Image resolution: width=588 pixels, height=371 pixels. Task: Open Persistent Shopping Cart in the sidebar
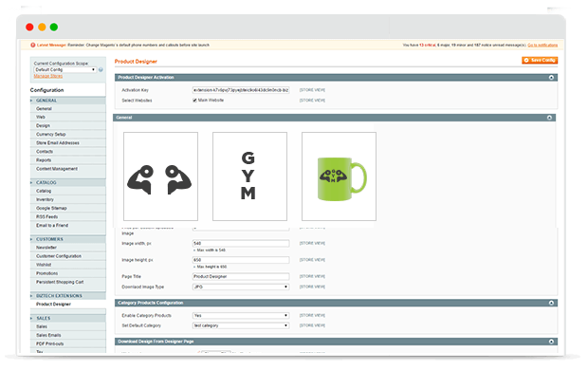pyautogui.click(x=60, y=282)
